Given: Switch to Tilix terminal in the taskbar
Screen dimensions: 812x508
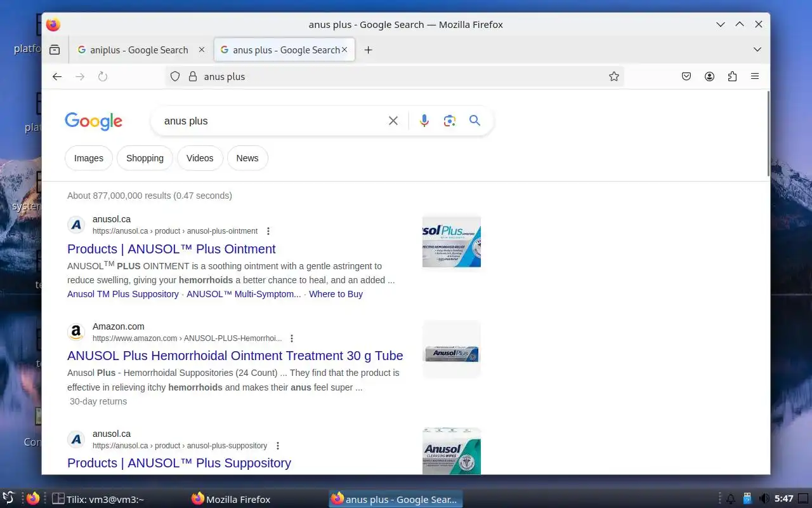Looking at the screenshot, I should 98,499.
